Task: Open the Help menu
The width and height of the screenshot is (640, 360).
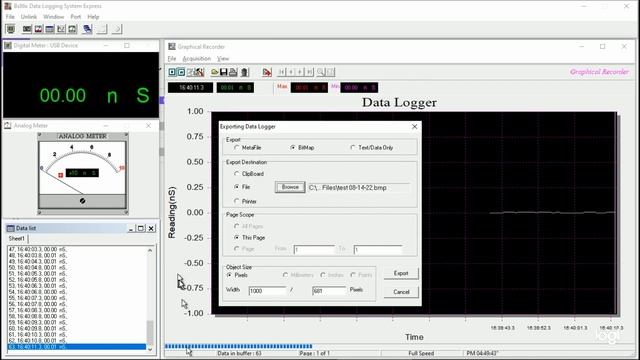Action: pyautogui.click(x=93, y=17)
